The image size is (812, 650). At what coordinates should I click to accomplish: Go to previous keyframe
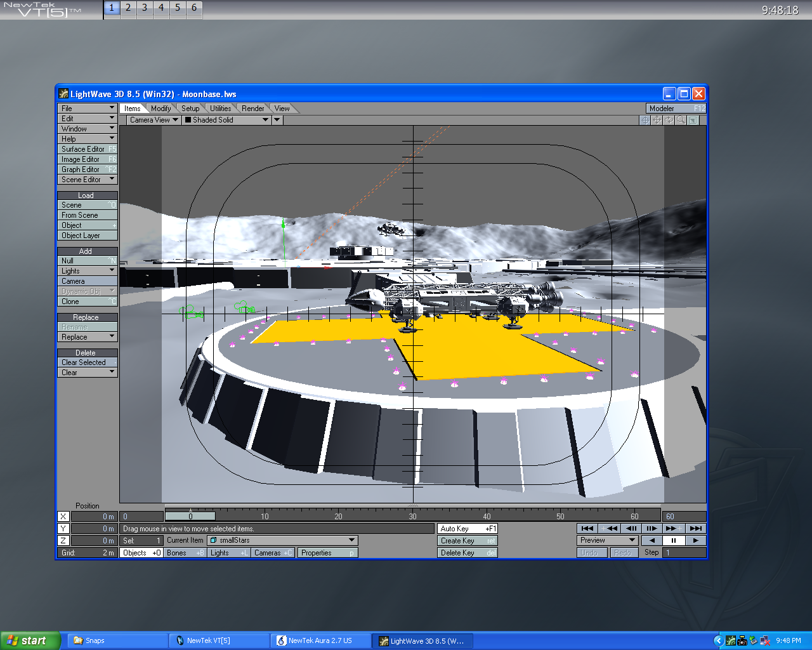tap(609, 528)
